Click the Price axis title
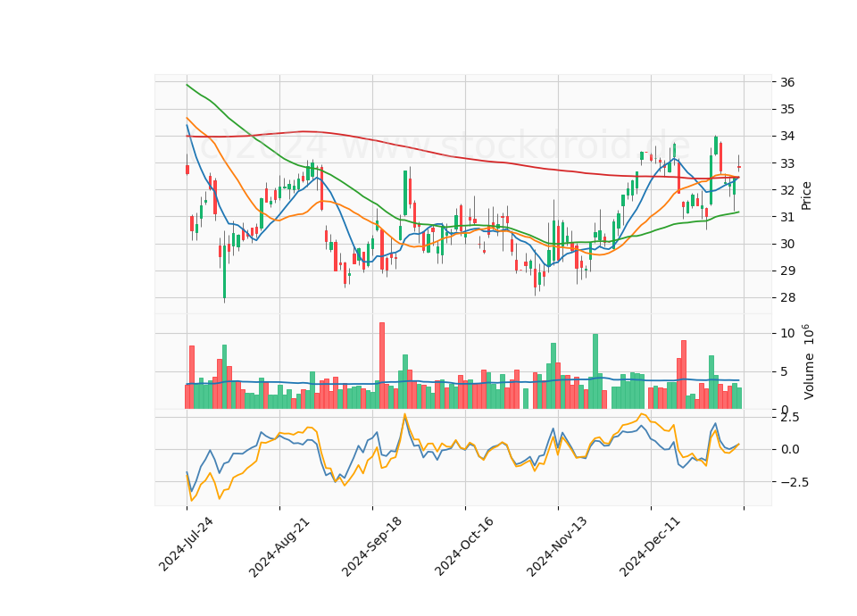The width and height of the screenshot is (857, 616). coord(805,196)
